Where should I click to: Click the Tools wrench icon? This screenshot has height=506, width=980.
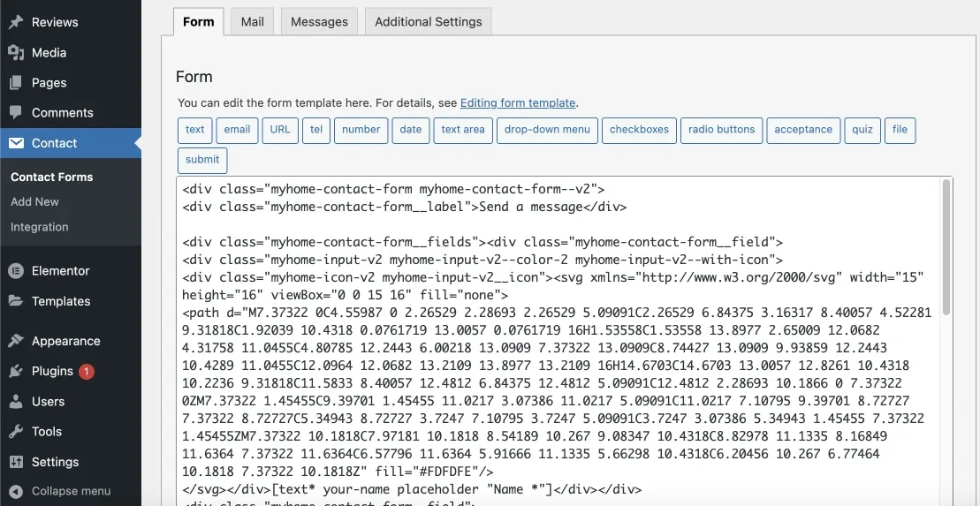click(16, 431)
